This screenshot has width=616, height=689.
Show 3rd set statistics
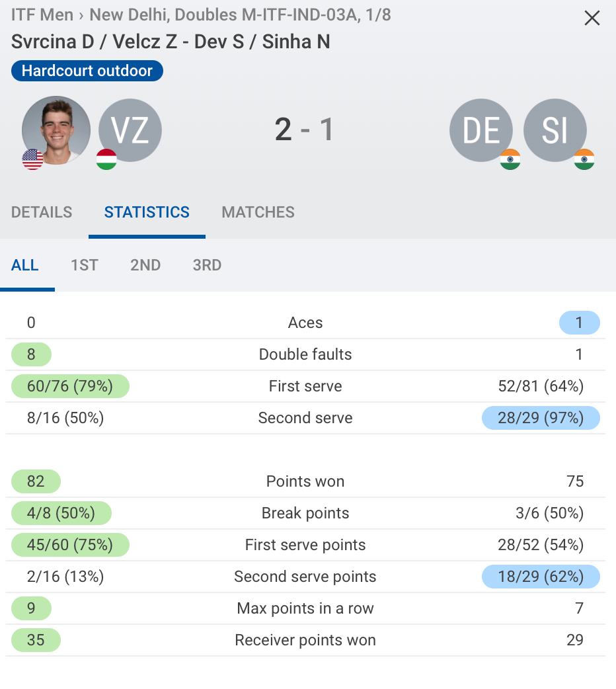pyautogui.click(x=207, y=265)
